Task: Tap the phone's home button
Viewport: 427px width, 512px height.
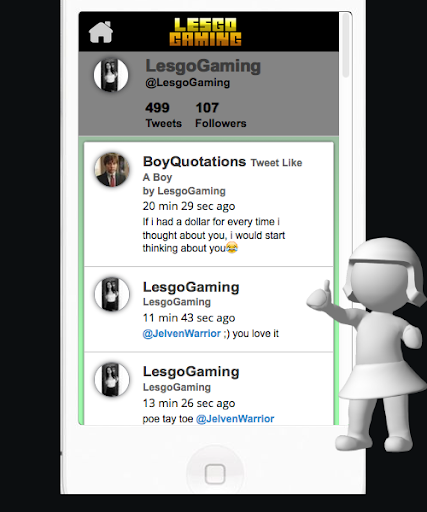Action: tap(215, 474)
